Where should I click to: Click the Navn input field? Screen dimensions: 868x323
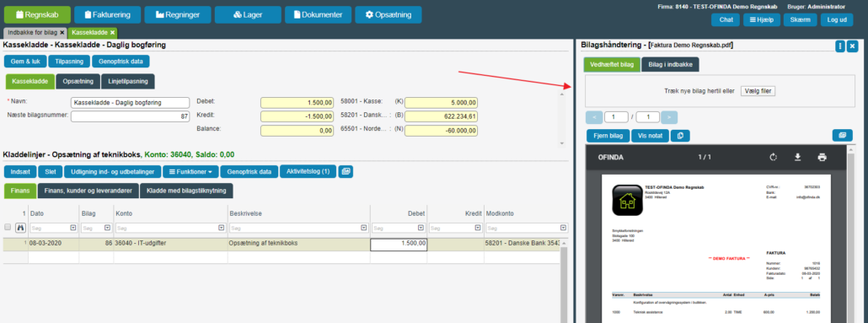pos(131,103)
